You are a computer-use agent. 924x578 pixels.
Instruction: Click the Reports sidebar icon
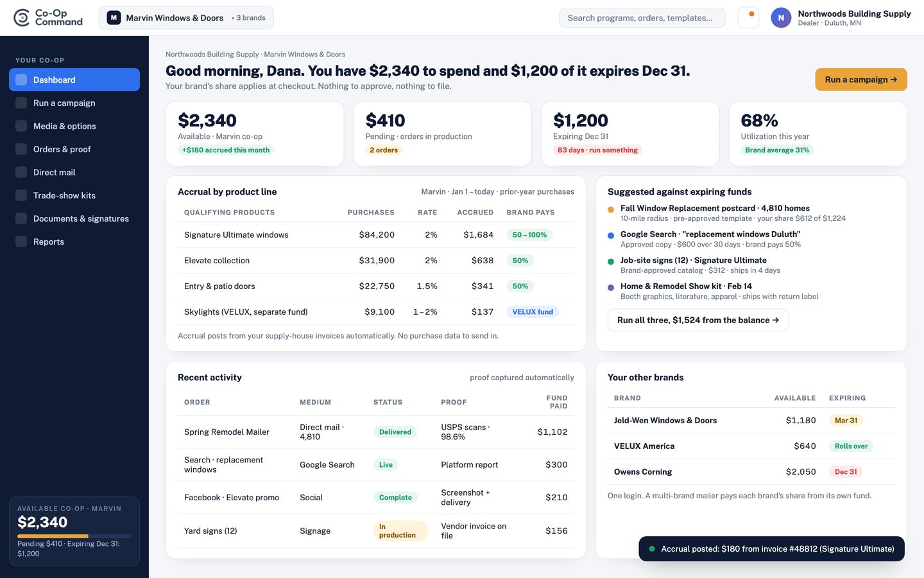[x=21, y=241]
